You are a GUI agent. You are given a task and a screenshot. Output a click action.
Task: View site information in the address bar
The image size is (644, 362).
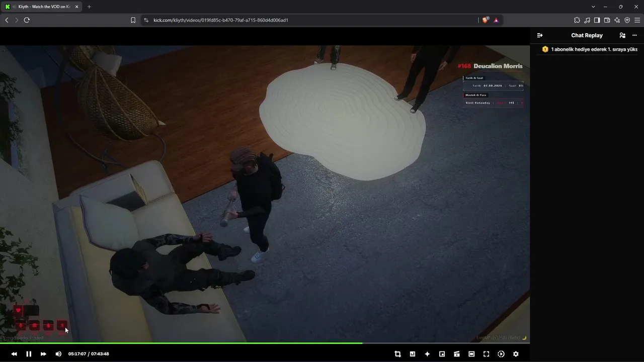click(146, 20)
